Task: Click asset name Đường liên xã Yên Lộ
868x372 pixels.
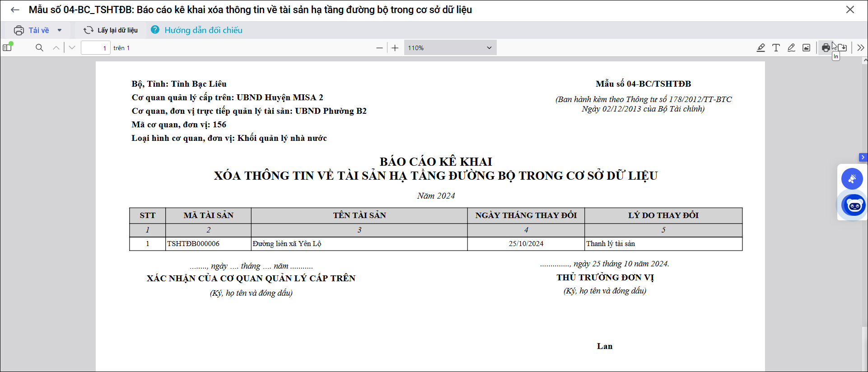Action: tap(287, 244)
